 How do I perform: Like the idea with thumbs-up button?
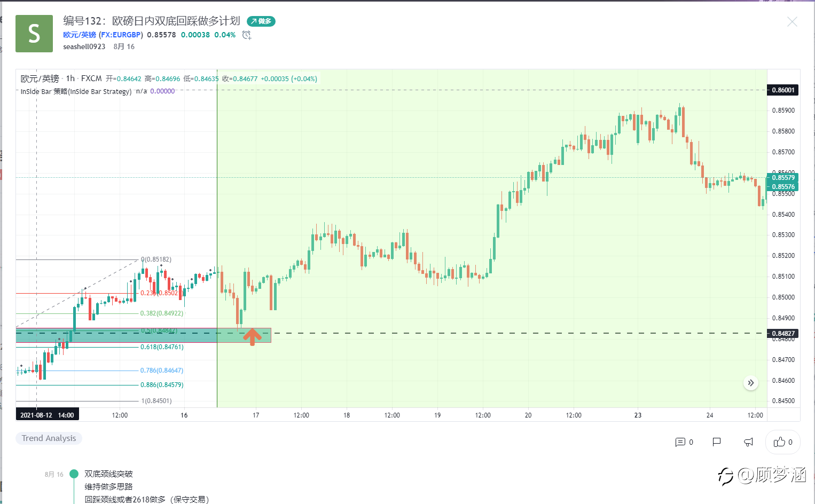pos(783,442)
